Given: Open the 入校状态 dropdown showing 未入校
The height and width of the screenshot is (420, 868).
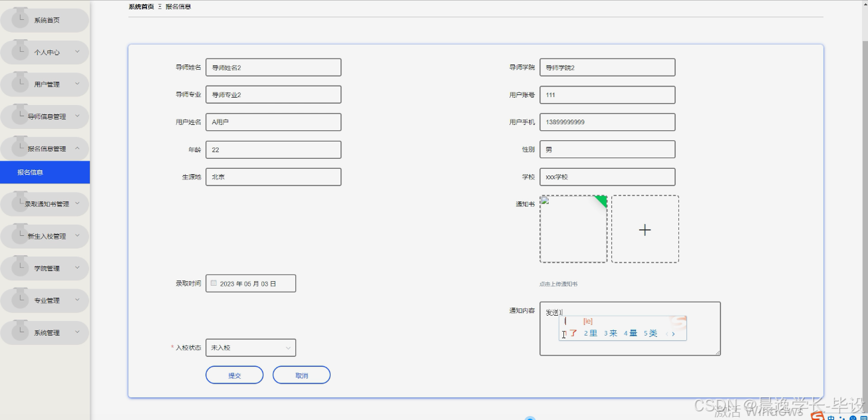Looking at the screenshot, I should coord(251,348).
